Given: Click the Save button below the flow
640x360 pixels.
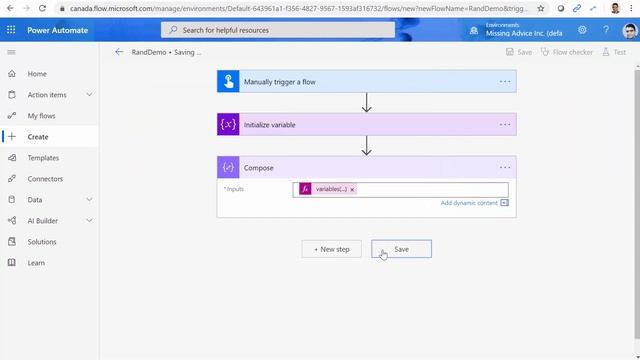Looking at the screenshot, I should point(401,249).
